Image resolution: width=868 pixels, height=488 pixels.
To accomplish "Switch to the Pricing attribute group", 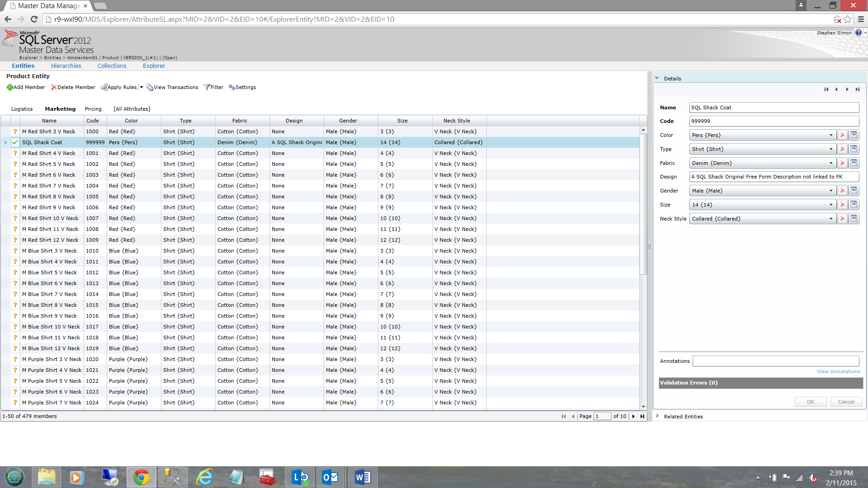I will tap(93, 109).
